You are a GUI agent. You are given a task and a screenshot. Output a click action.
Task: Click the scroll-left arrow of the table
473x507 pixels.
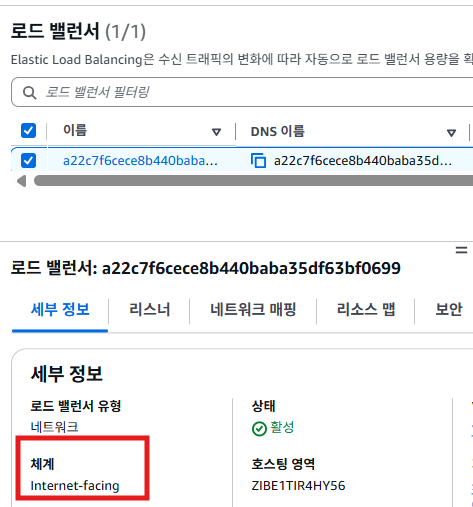21,181
